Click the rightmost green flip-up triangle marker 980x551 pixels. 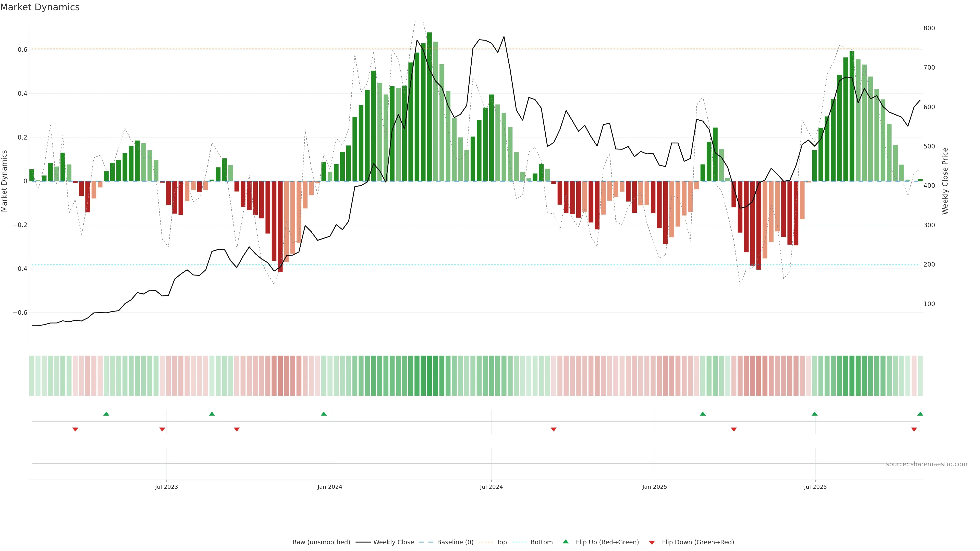click(x=920, y=414)
